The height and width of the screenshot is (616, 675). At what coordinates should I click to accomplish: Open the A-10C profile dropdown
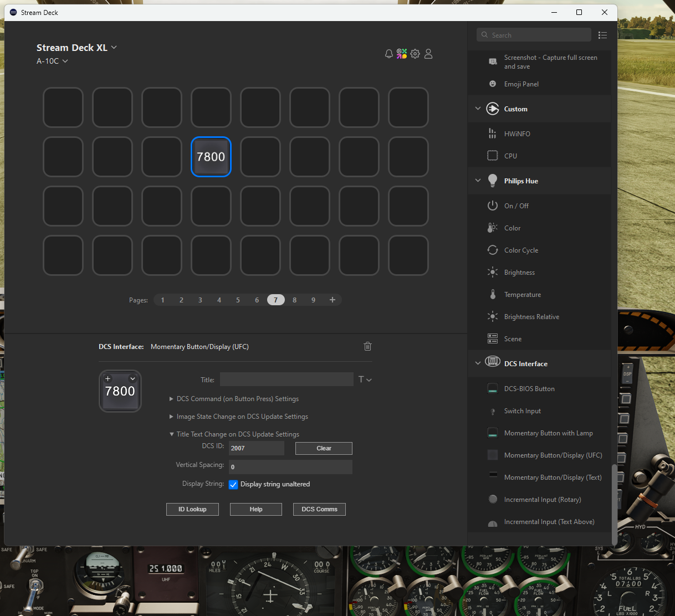tap(52, 61)
